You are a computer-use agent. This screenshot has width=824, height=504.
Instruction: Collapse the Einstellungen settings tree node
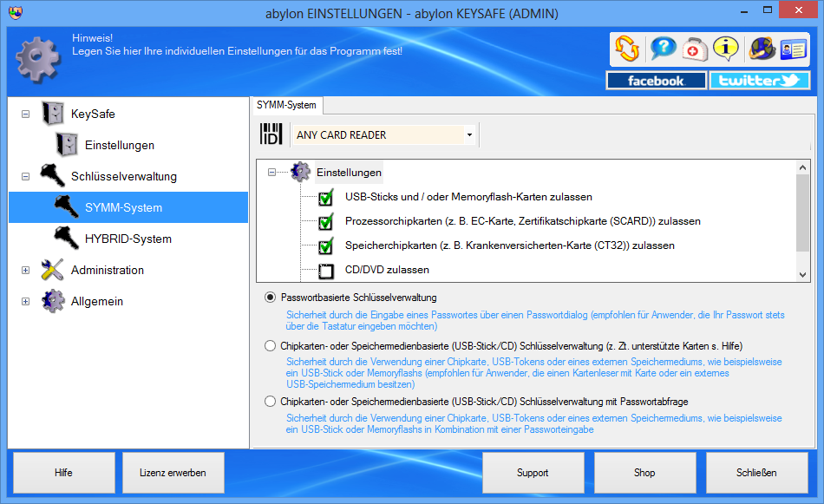[271, 173]
